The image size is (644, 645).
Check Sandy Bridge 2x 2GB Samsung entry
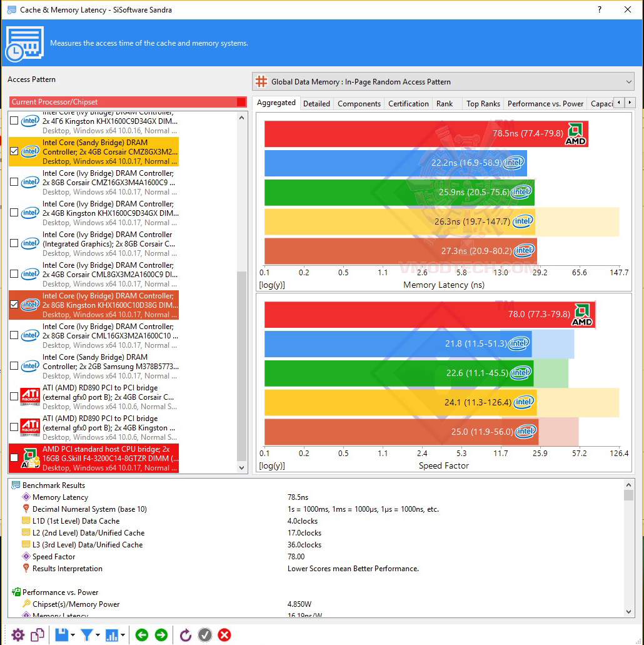[x=14, y=366]
